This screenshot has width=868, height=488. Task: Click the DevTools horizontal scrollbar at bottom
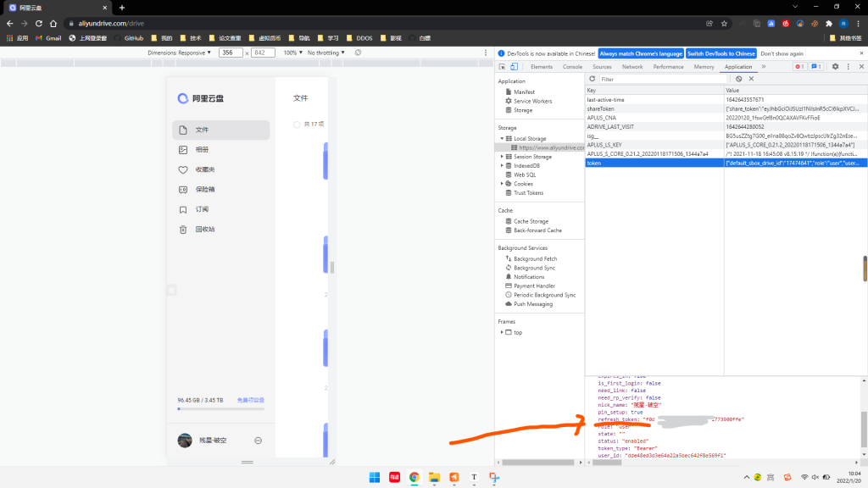tap(538, 462)
